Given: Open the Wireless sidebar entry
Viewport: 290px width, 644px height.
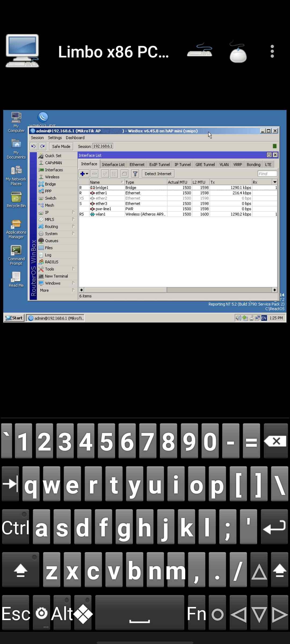Looking at the screenshot, I should click(52, 177).
